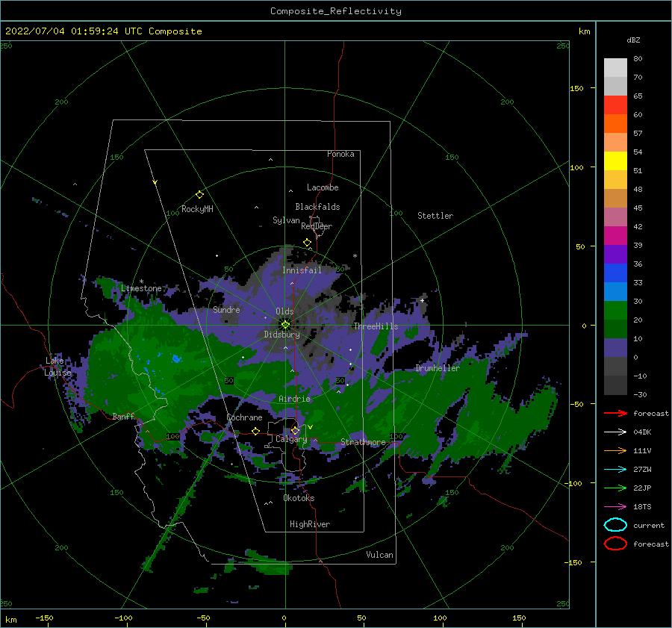Select the Sundre label
672x628 pixels.
point(227,309)
